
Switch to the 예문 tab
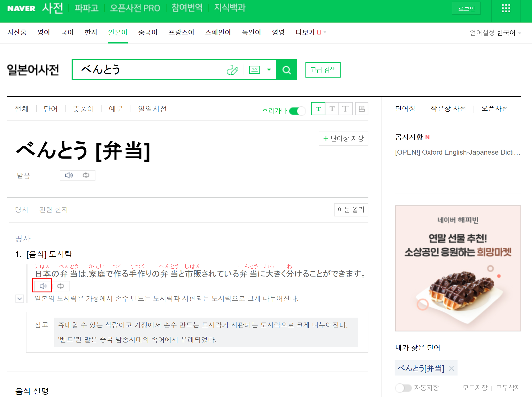[116, 109]
